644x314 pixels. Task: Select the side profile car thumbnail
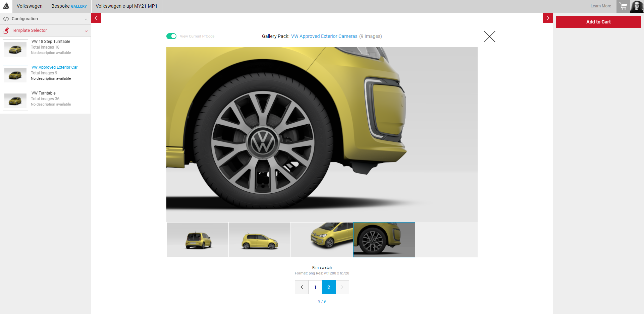point(260,240)
